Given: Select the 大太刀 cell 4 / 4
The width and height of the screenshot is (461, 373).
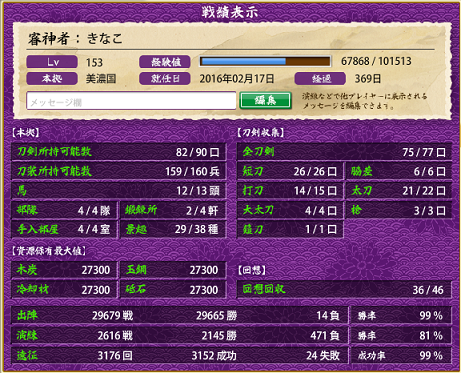Looking at the screenshot, I should 290,210.
